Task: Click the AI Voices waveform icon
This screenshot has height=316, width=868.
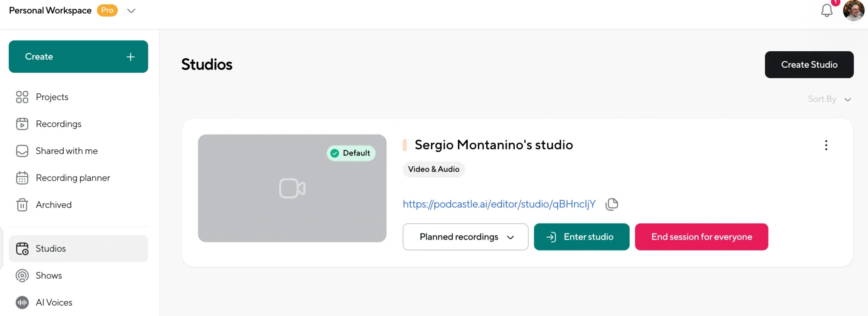Action: [x=22, y=303]
